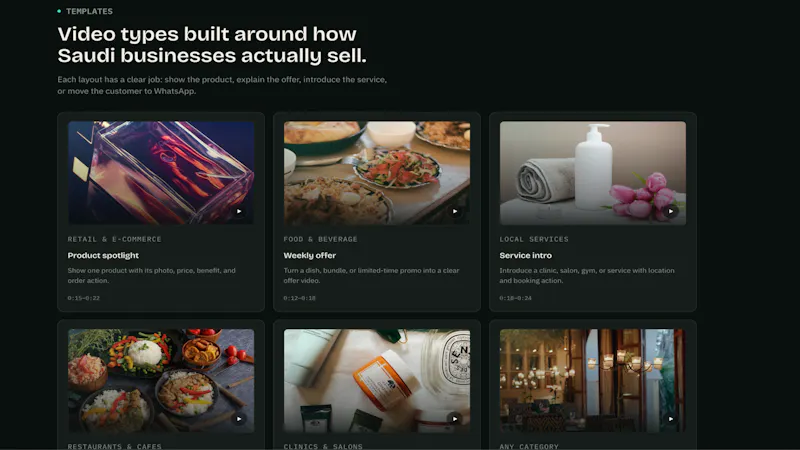Click the TEMPLATES section label

89,11
